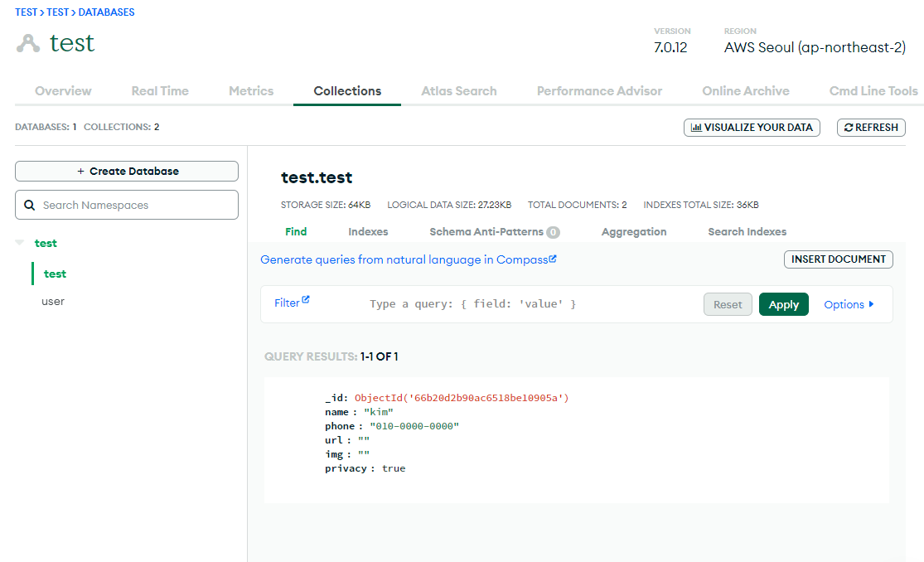Click the Create Database button
Image resolution: width=924 pixels, height=562 pixels.
coord(127,171)
